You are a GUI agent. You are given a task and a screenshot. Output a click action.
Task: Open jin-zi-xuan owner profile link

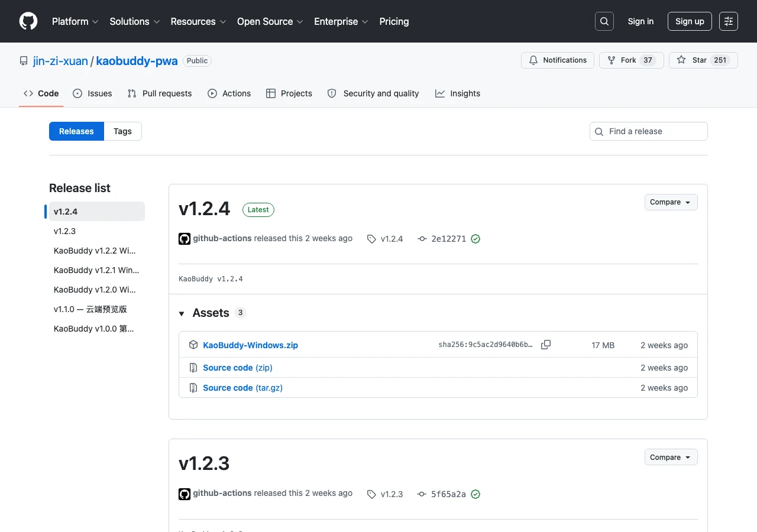point(60,61)
